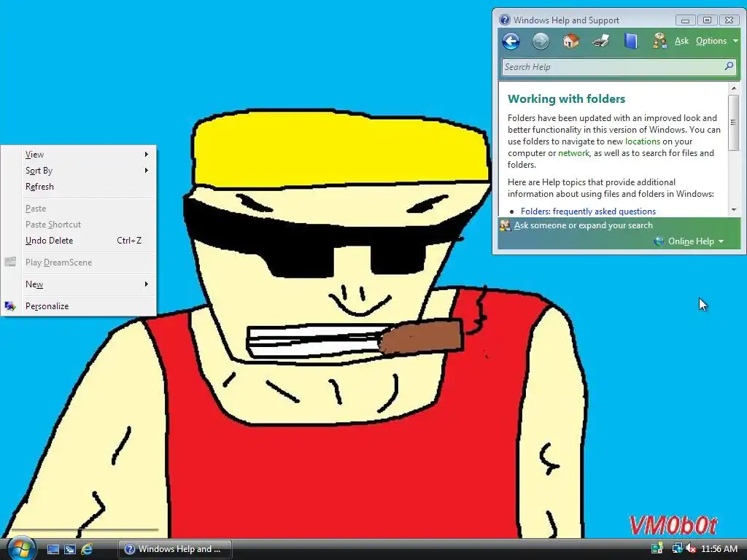Click the network system tray icon

677,548
